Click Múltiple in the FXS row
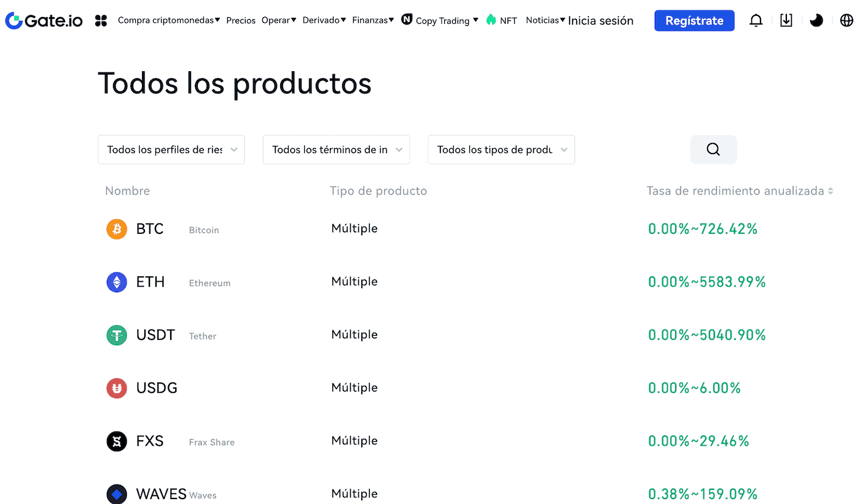 (x=354, y=441)
